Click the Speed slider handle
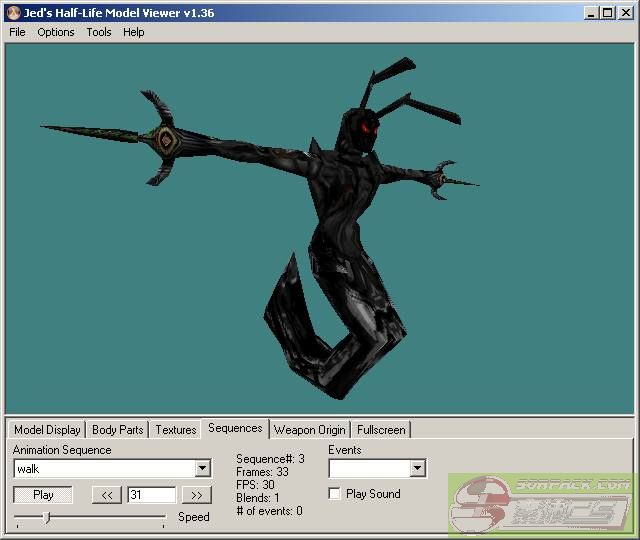640x540 pixels. (x=47, y=518)
